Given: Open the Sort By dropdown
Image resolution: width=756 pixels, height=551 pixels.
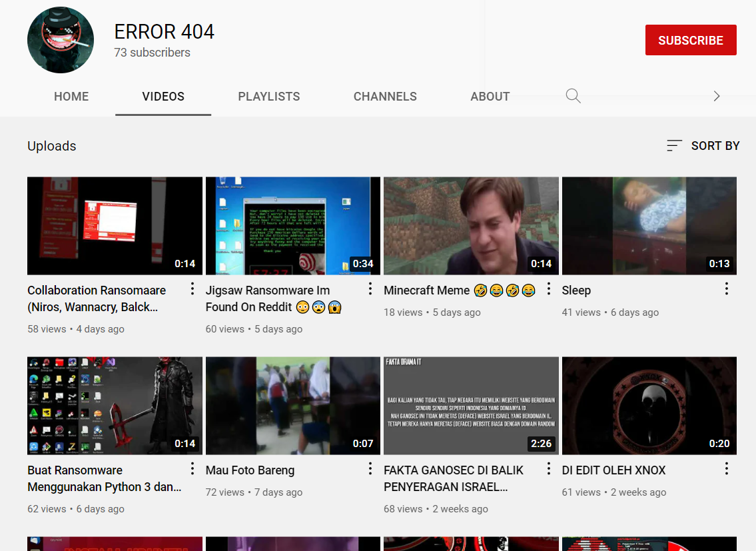Looking at the screenshot, I should 703,146.
